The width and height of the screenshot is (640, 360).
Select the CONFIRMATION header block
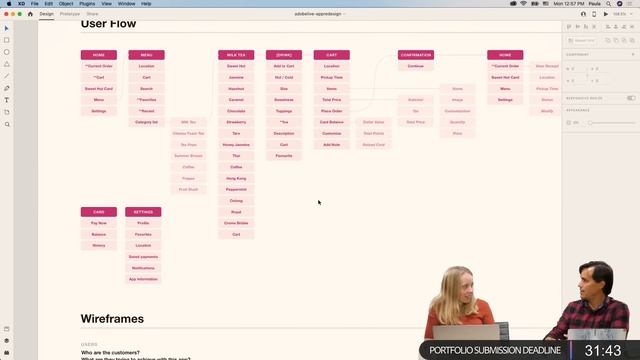[416, 55]
